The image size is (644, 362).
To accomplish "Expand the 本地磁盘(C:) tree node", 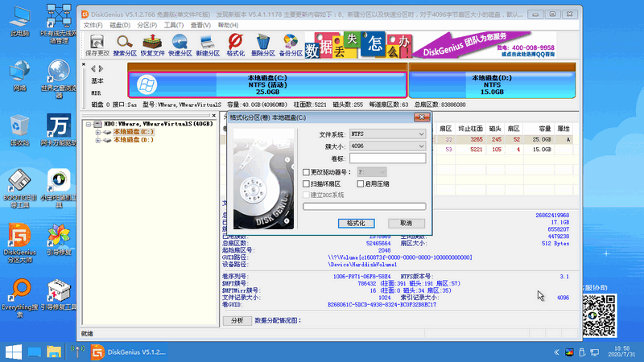I will click(98, 131).
